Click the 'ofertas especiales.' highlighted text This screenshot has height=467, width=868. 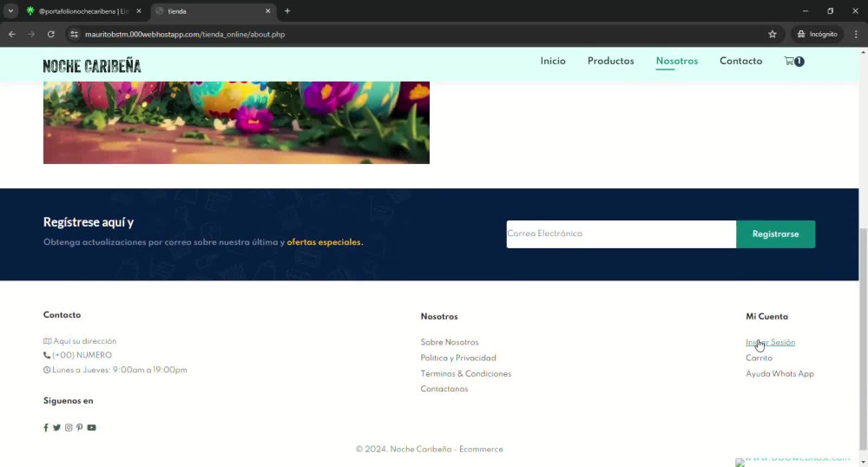pos(325,242)
